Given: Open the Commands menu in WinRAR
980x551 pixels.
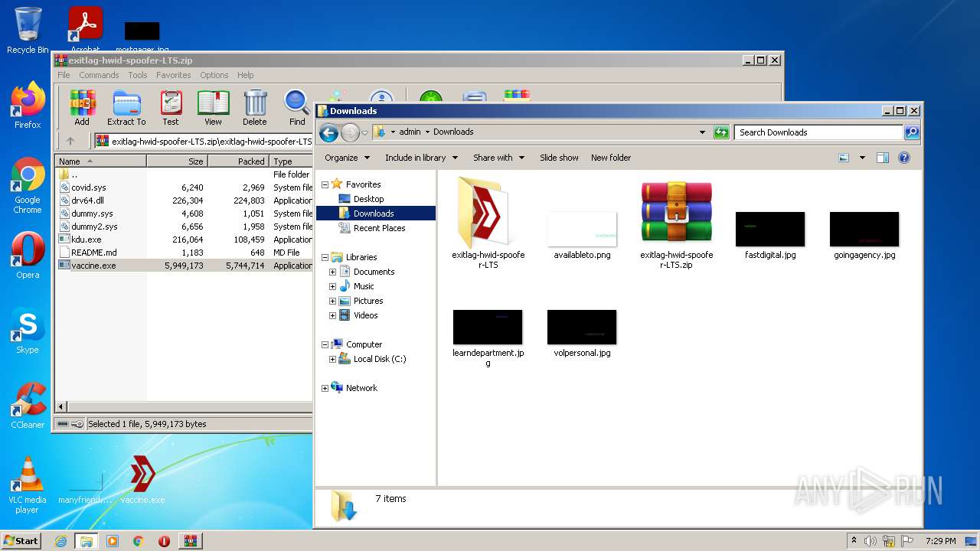Looking at the screenshot, I should pos(99,75).
